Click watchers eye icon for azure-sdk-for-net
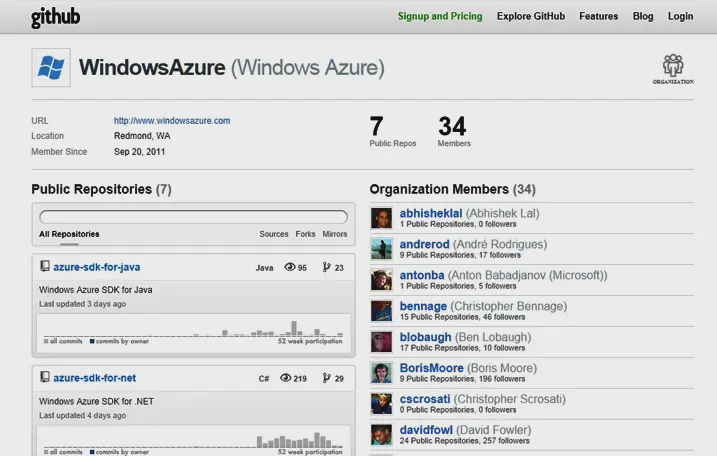717x456 pixels. 286,378
